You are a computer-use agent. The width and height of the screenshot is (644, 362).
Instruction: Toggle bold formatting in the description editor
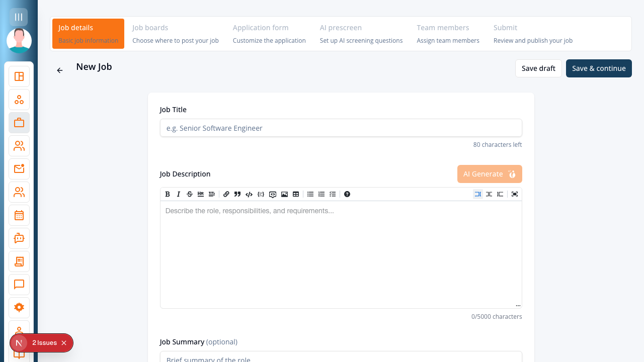pos(168,194)
